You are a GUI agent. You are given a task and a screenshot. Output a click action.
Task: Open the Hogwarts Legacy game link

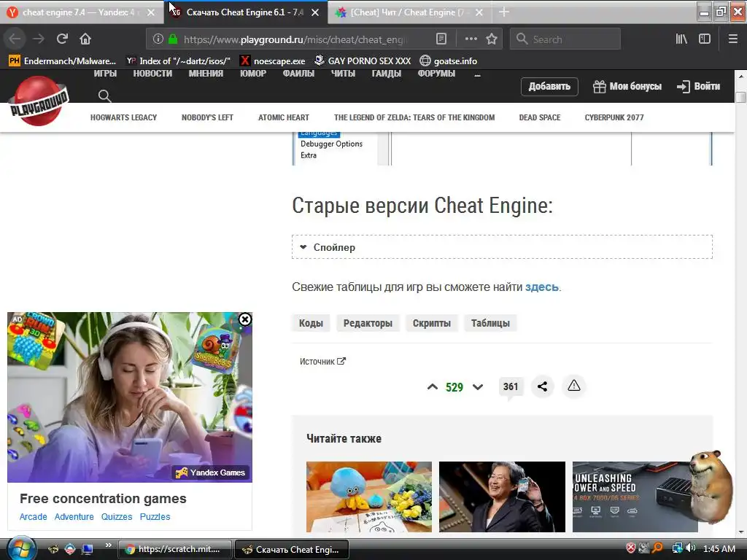pos(123,117)
